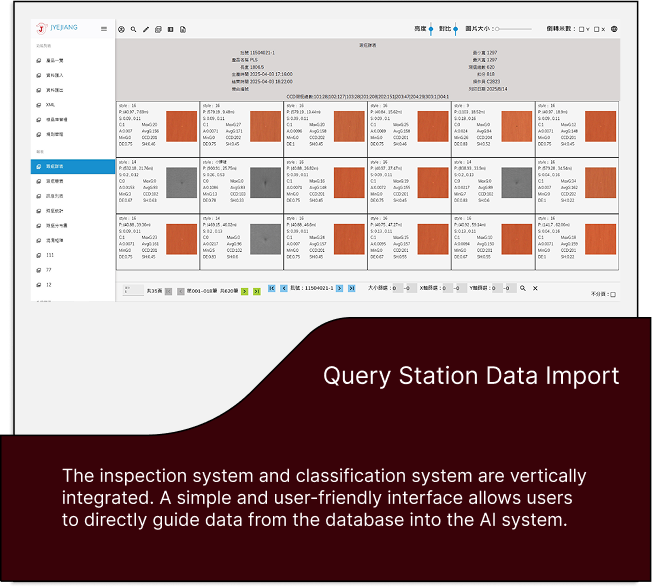652x587 pixels.
Task: Toggle the second checkbox in top right header
Action: [597, 29]
